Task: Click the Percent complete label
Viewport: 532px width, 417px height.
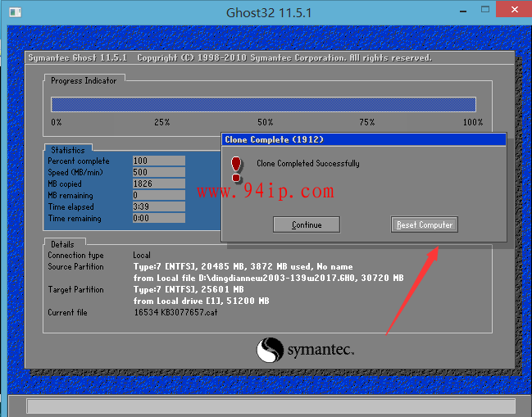Action: point(79,161)
